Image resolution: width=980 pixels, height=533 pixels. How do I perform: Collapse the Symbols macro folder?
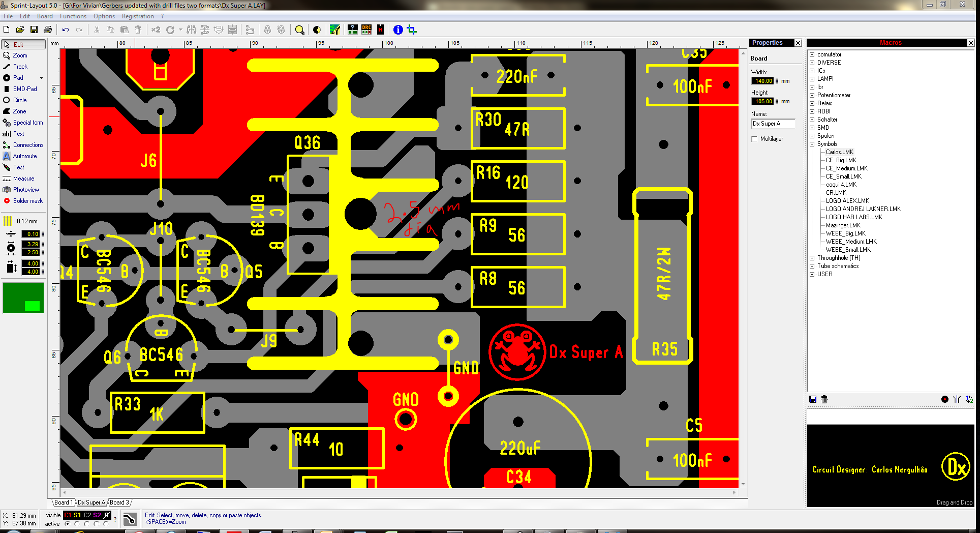[812, 144]
